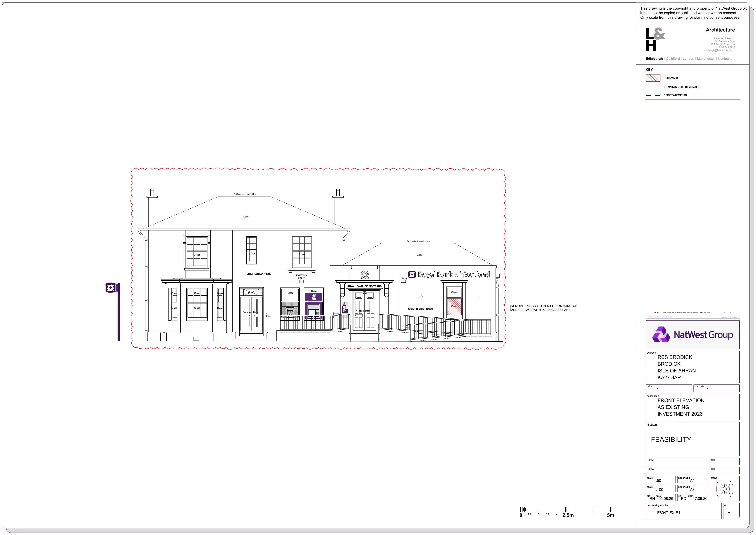Click the edinburgh@lewishickey.com email address

tap(719, 50)
